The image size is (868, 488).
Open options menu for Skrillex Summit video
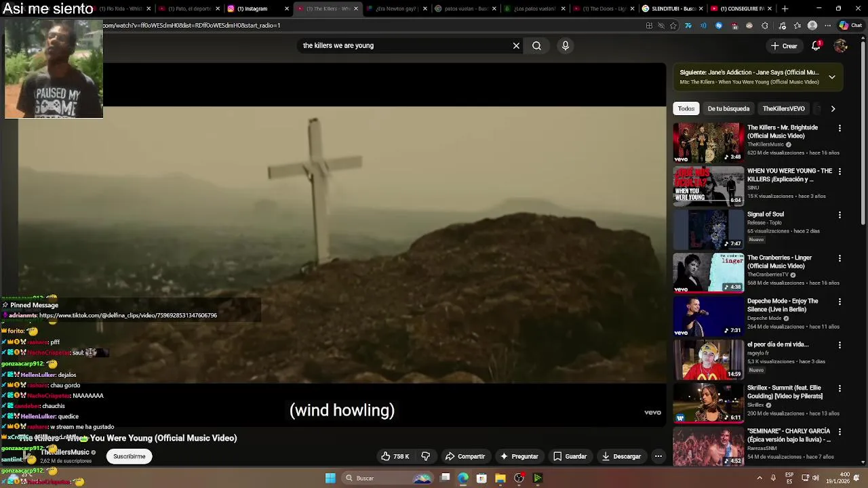[x=840, y=388]
